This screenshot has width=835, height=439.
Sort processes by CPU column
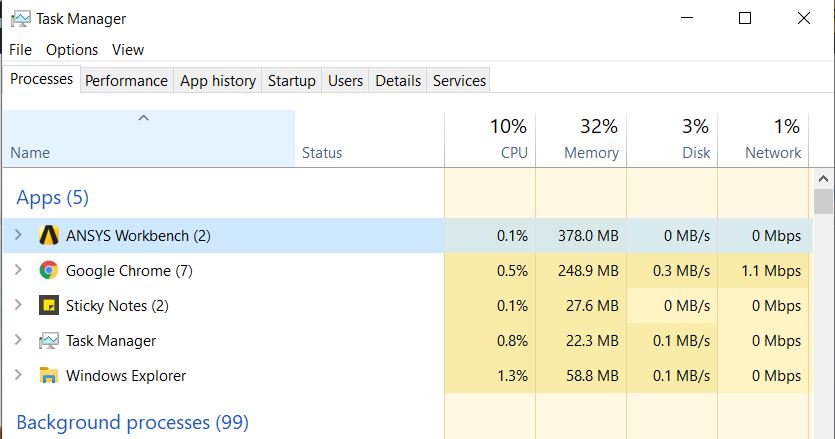click(490, 139)
